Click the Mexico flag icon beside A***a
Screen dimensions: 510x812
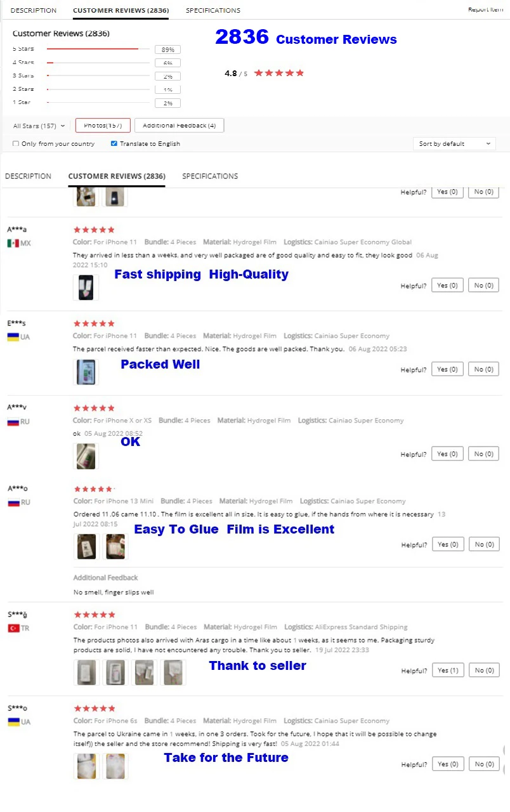pyautogui.click(x=13, y=243)
